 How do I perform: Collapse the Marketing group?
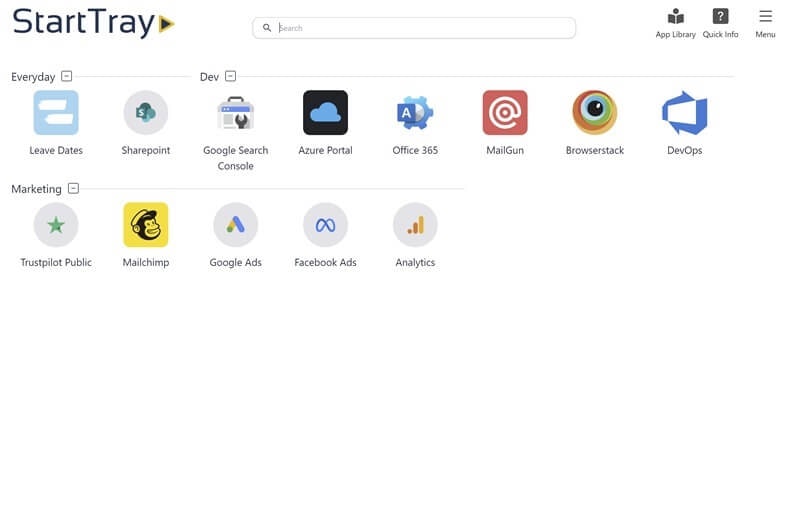[x=73, y=188]
